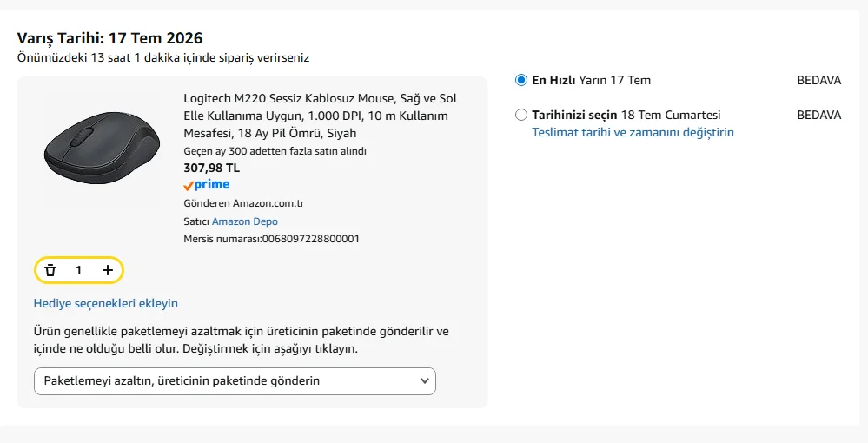
Task: Click Teslimat tarihi ve zamanını değiştirin link
Action: coord(633,132)
